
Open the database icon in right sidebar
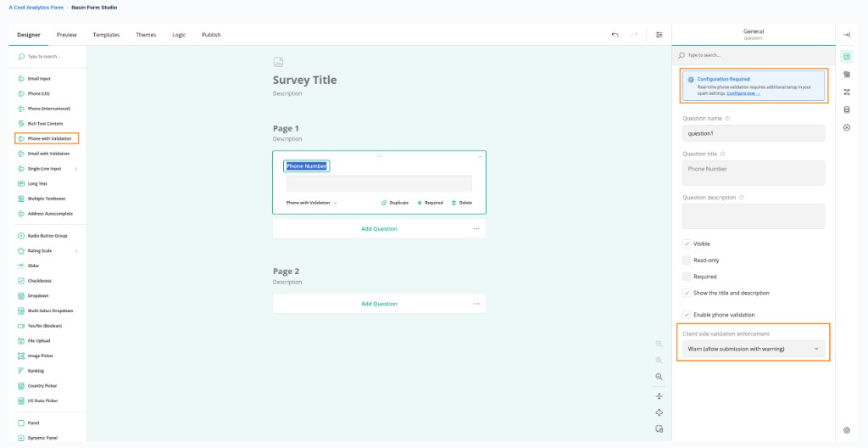(x=847, y=109)
